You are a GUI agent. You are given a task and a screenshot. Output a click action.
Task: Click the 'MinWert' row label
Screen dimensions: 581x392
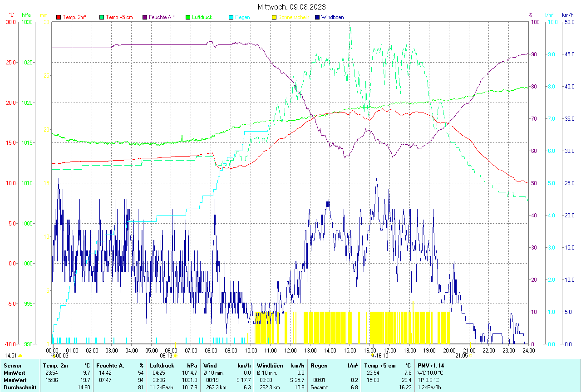(x=14, y=372)
